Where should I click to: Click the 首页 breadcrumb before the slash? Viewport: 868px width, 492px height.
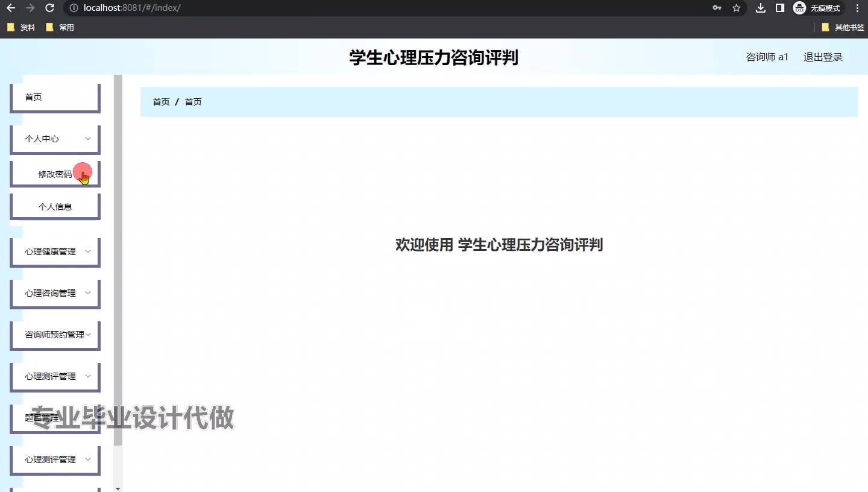(161, 102)
